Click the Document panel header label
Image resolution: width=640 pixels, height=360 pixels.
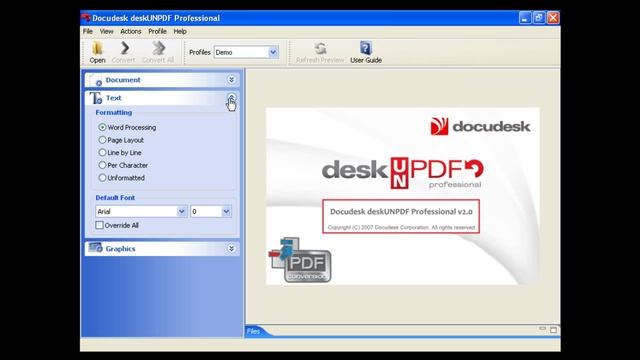tap(123, 80)
